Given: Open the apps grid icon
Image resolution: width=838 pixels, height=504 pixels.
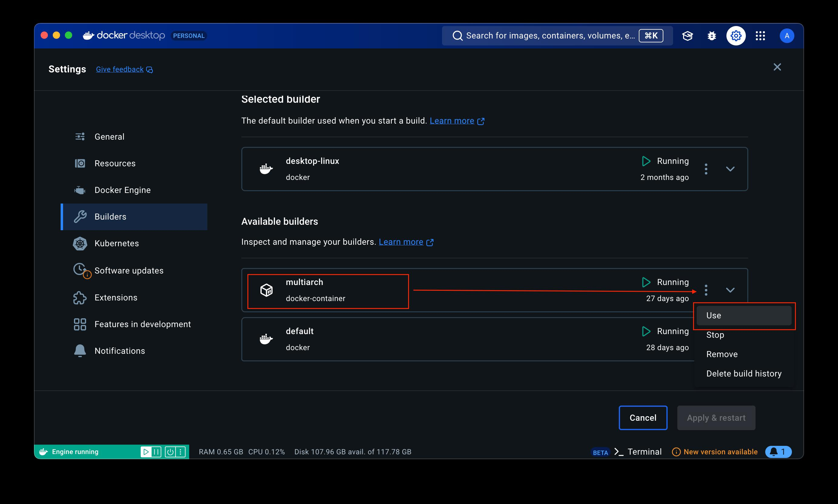Looking at the screenshot, I should (x=760, y=36).
